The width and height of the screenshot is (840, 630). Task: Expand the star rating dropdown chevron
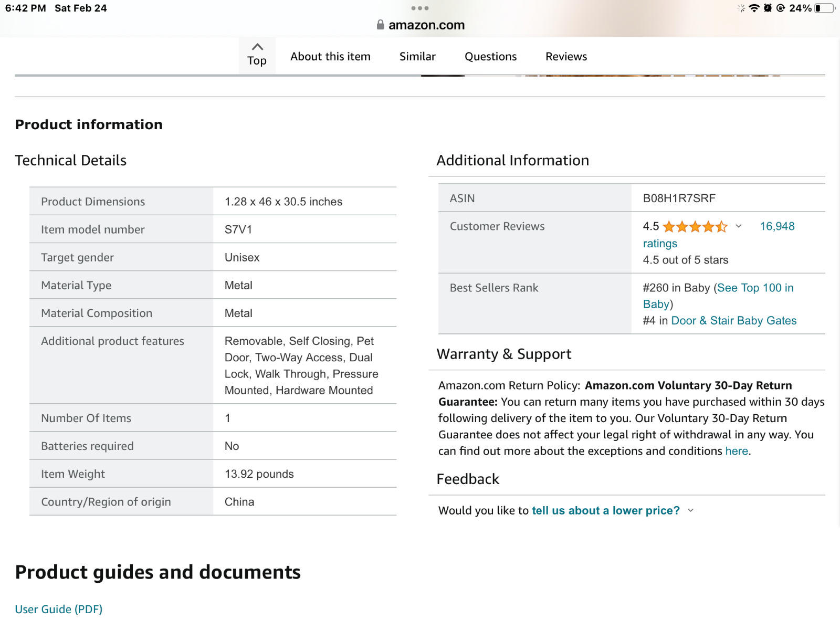coord(739,226)
